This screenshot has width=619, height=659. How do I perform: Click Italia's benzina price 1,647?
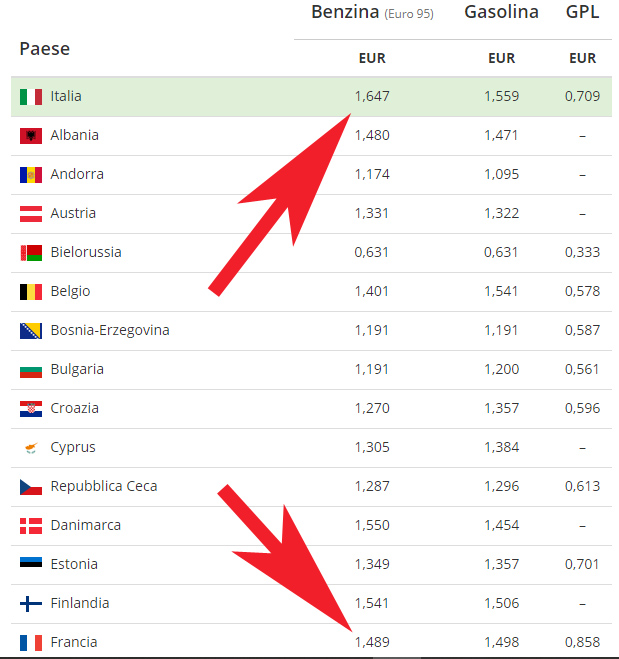coord(372,96)
